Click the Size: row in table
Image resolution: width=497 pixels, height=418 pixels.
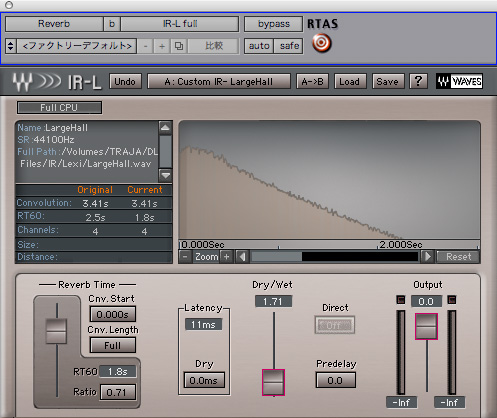pyautogui.click(x=94, y=245)
